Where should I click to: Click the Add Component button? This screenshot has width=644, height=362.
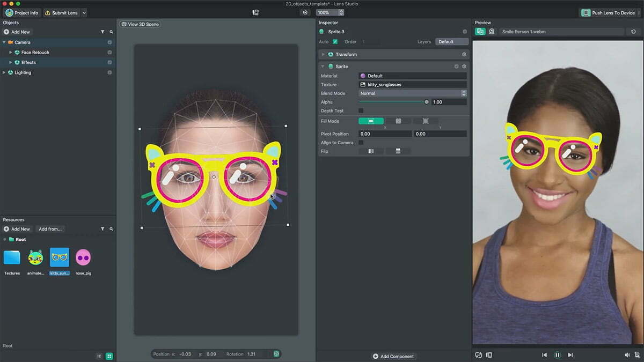393,356
